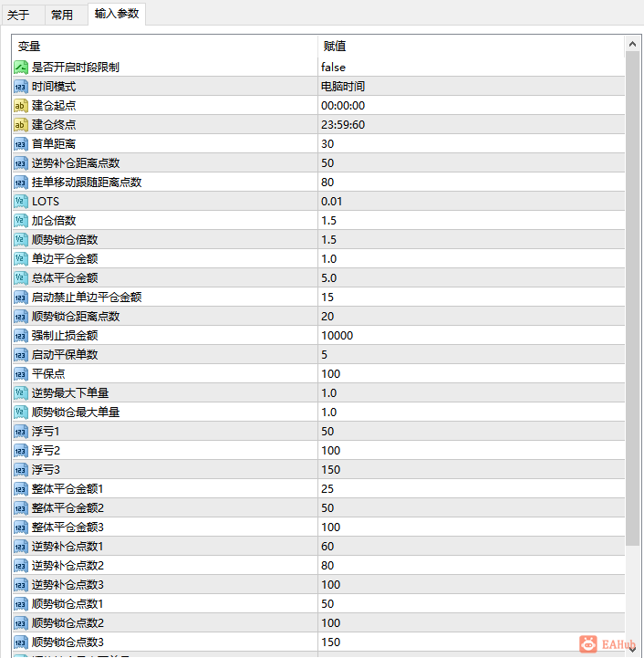The image size is (644, 658).
Task: Click the integer icon beside 浮亏1
Action: click(21, 432)
